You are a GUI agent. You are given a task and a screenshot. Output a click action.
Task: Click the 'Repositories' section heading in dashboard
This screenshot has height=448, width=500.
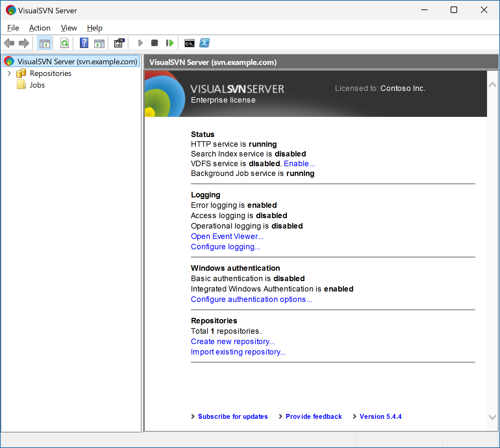click(214, 321)
